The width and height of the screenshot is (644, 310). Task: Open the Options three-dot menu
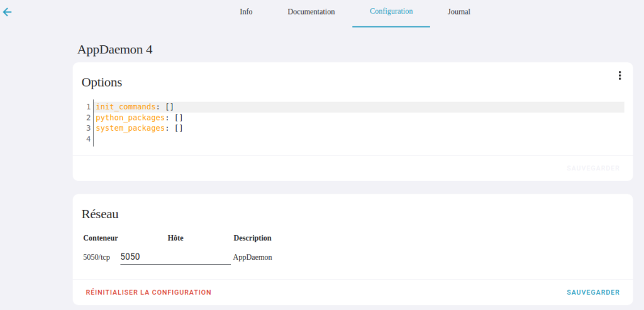619,75
